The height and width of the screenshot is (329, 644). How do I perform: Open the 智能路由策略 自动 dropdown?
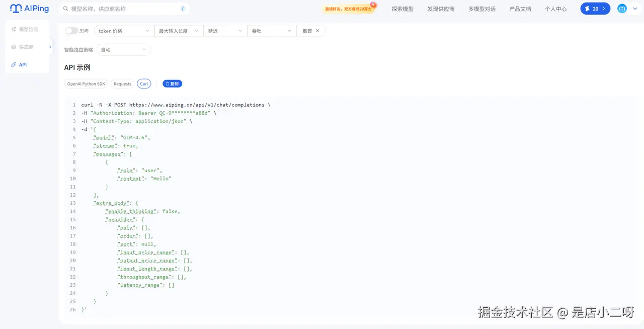pyautogui.click(x=123, y=49)
